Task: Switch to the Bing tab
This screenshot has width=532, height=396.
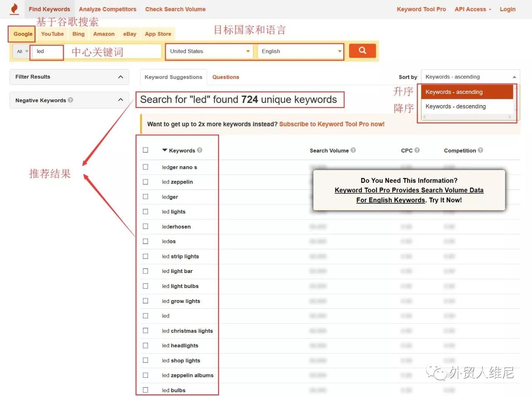Action: point(79,34)
